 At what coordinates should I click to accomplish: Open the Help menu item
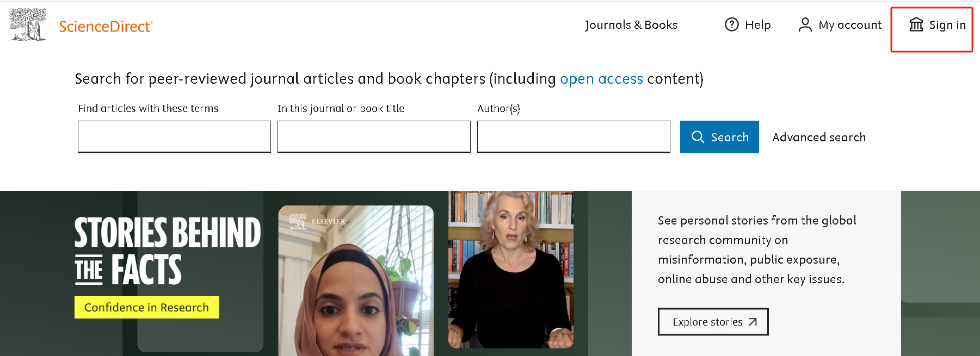pyautogui.click(x=757, y=25)
